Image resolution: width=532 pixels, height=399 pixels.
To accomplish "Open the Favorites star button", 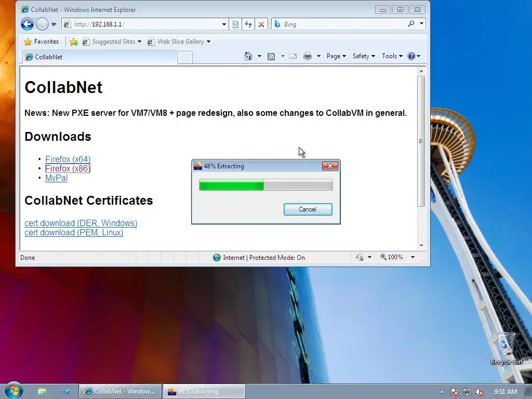I will 42,42.
